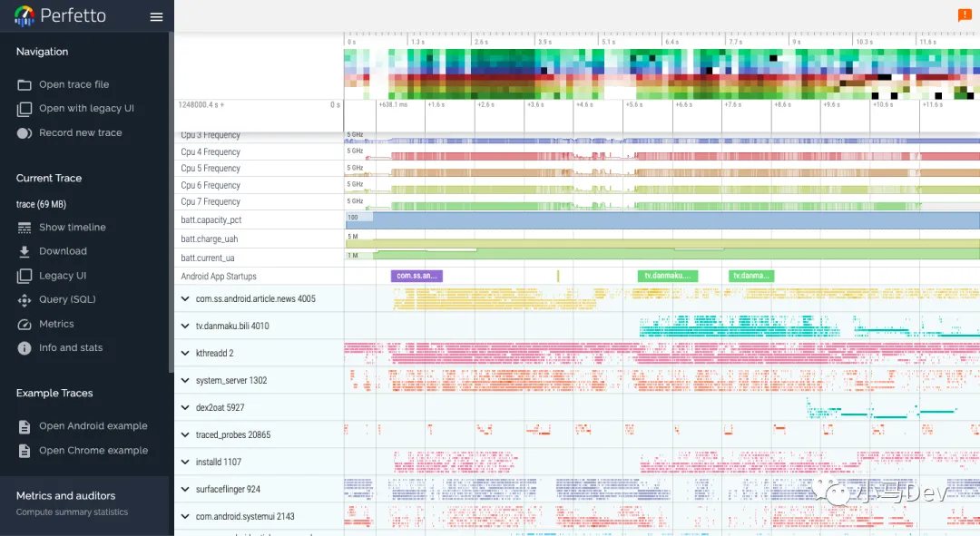Expand the com.ss.android.article.news 4005 track
Viewport: 980px width, 536px height.
point(186,298)
